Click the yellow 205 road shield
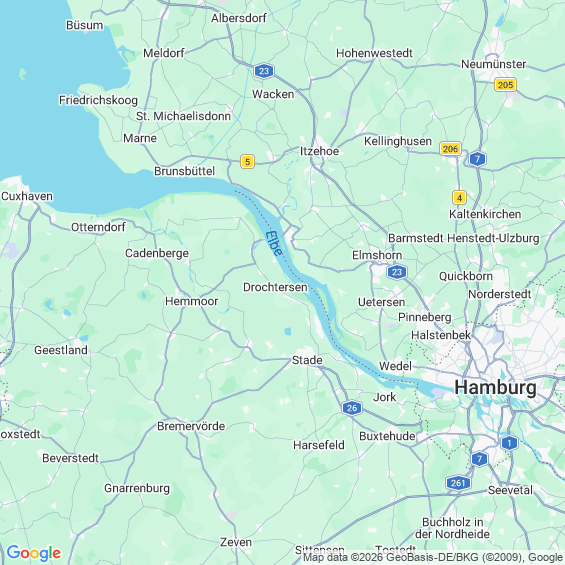565x565 pixels. coord(505,85)
